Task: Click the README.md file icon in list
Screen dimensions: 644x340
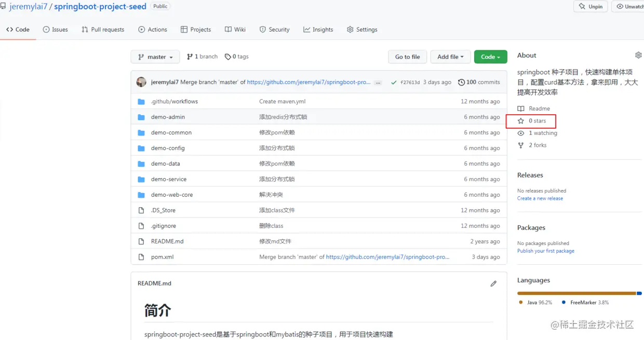Action: [141, 241]
